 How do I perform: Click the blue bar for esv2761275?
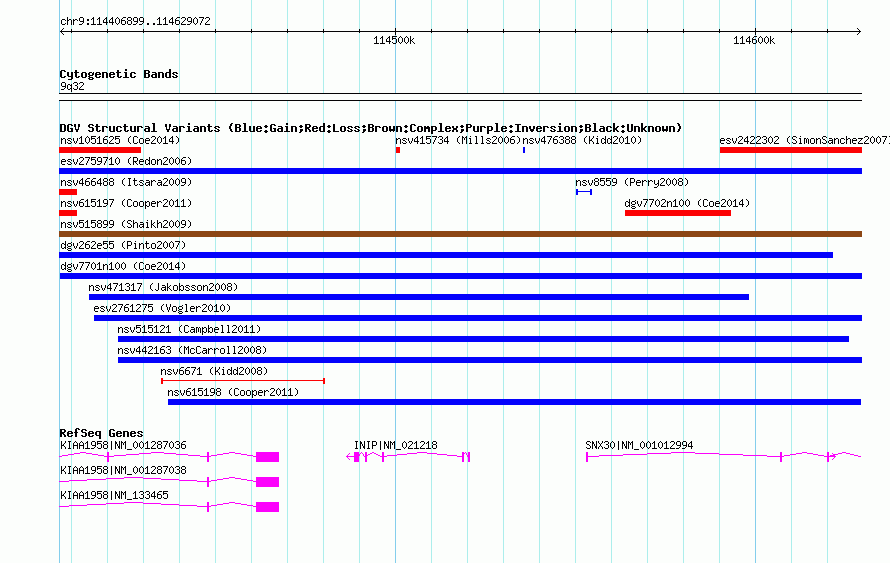point(478,318)
